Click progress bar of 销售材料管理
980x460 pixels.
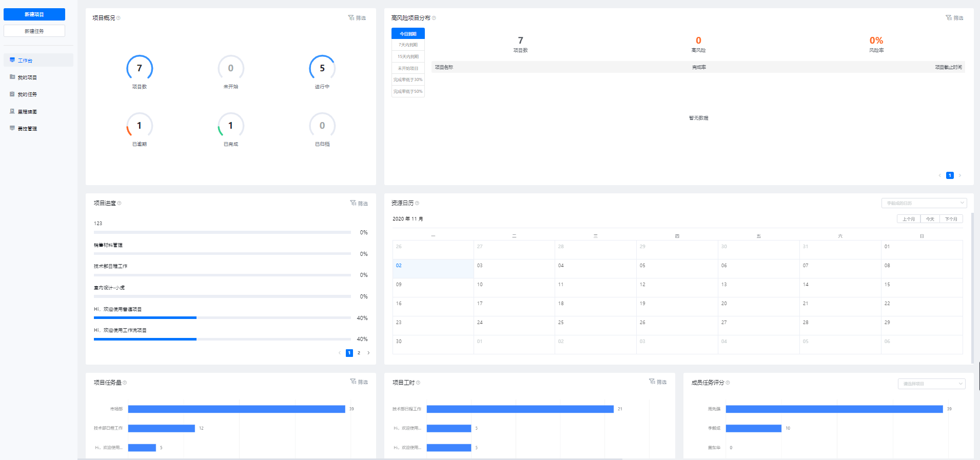222,254
